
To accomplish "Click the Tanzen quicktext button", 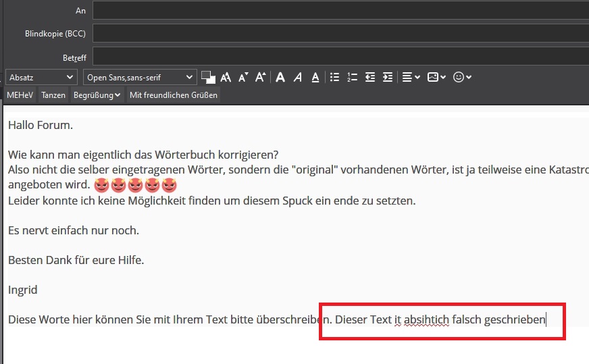I will (53, 95).
